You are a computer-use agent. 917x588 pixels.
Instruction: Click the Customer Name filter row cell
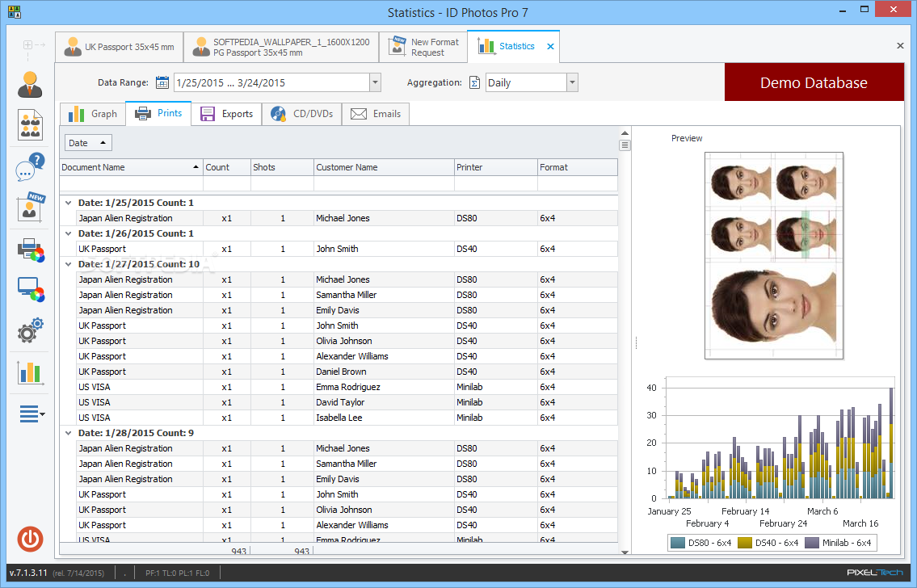pyautogui.click(x=385, y=183)
